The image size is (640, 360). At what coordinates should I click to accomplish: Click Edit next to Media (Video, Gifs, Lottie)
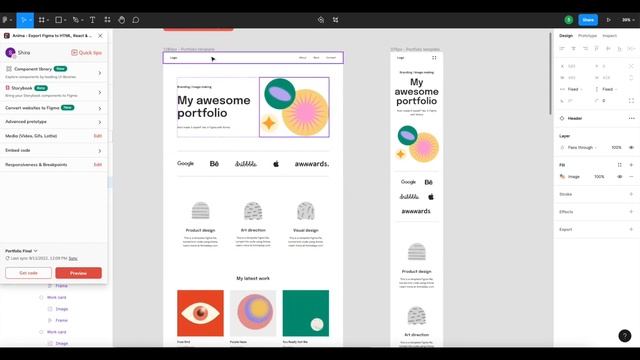pyautogui.click(x=98, y=136)
